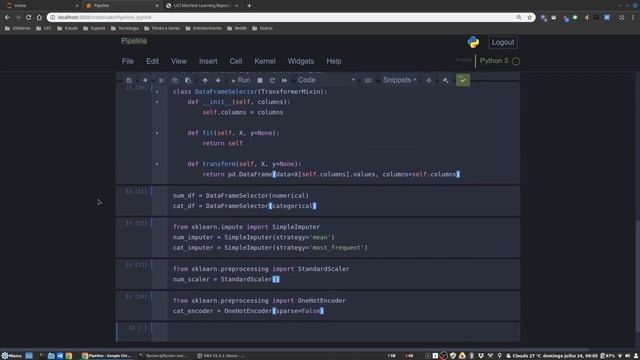Image resolution: width=640 pixels, height=360 pixels.
Task: Open the Tecnologia bookmarks folder
Action: (x=125, y=29)
